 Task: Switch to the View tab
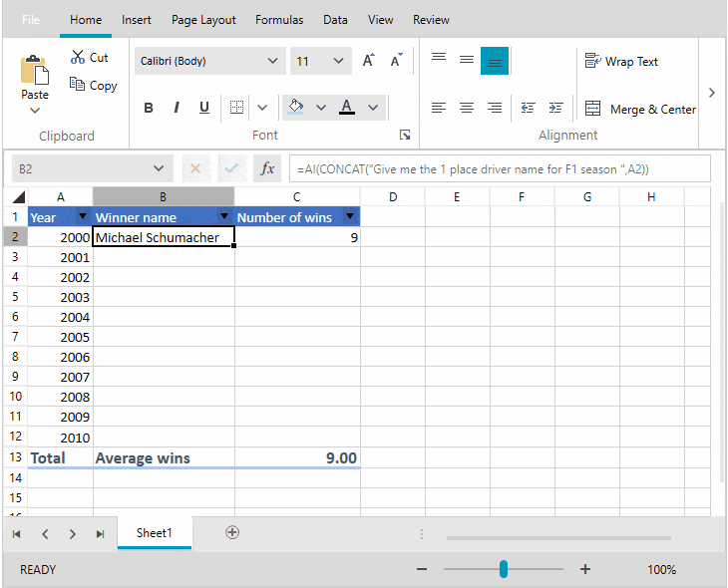(x=380, y=20)
